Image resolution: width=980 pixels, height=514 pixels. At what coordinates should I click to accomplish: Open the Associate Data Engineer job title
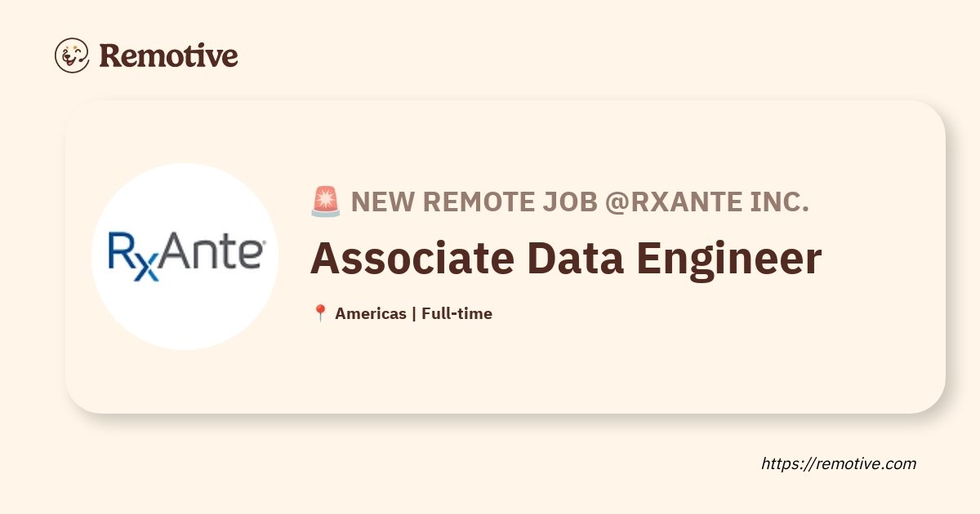pyautogui.click(x=566, y=258)
